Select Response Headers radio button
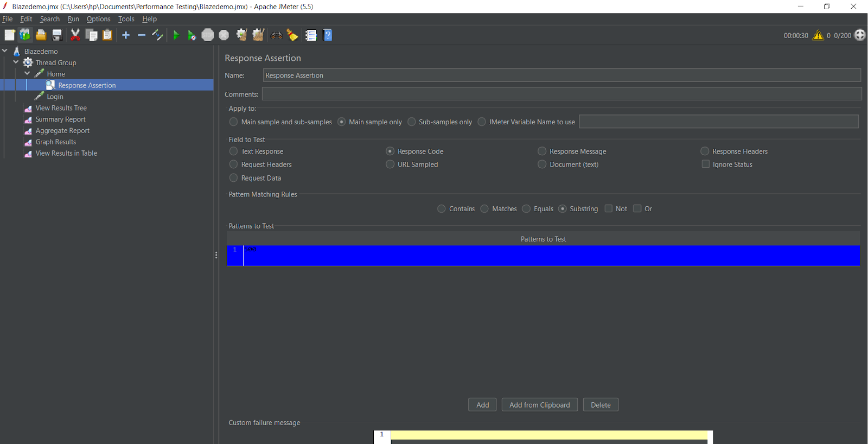 coord(705,151)
